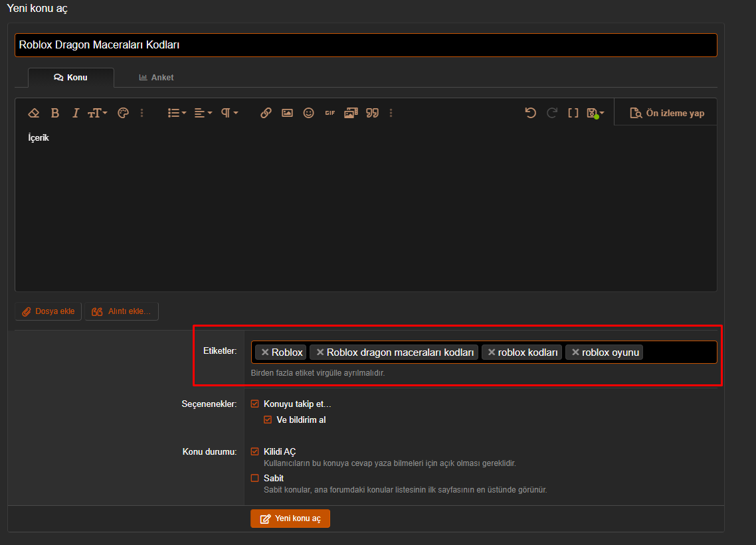This screenshot has width=756, height=545.
Task: Insert an image into the post
Action: pyautogui.click(x=288, y=113)
